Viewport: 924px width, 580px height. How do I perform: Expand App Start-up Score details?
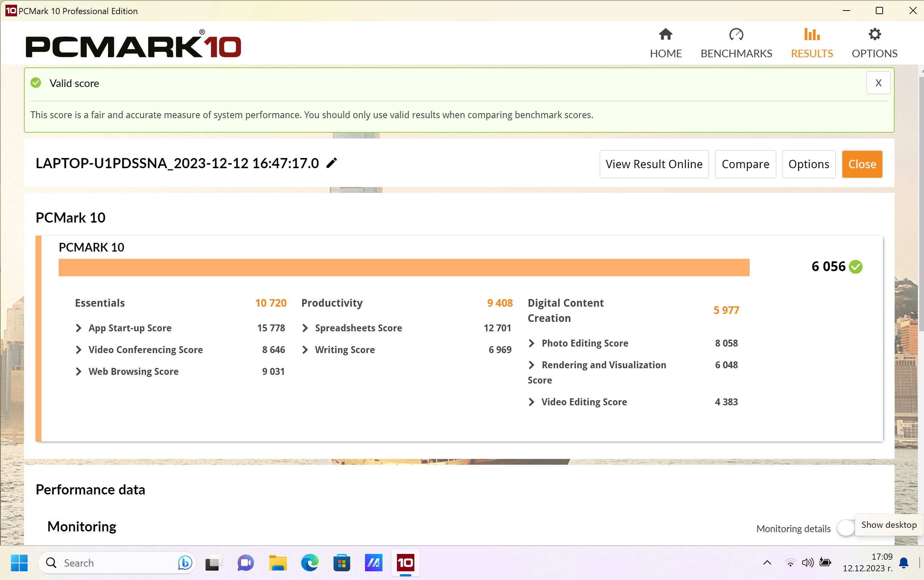click(x=79, y=328)
